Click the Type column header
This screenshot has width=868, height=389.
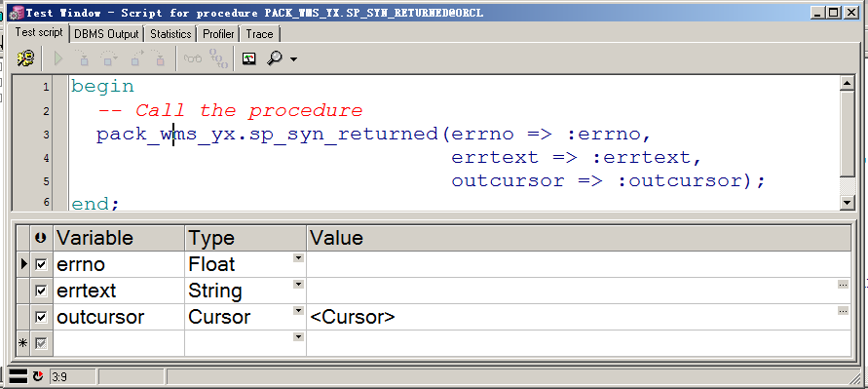click(x=245, y=238)
